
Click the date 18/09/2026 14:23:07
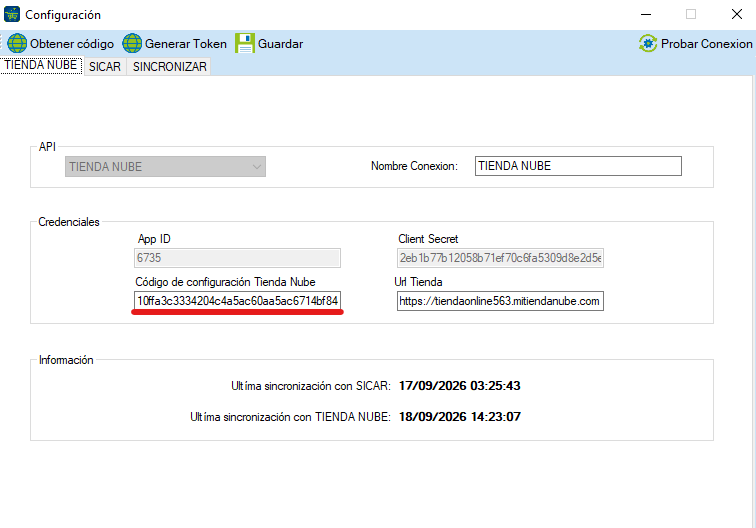point(459,417)
